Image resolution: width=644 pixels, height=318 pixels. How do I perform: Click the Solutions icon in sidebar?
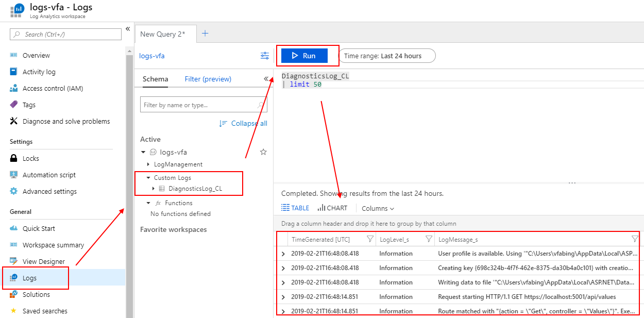pyautogui.click(x=14, y=294)
